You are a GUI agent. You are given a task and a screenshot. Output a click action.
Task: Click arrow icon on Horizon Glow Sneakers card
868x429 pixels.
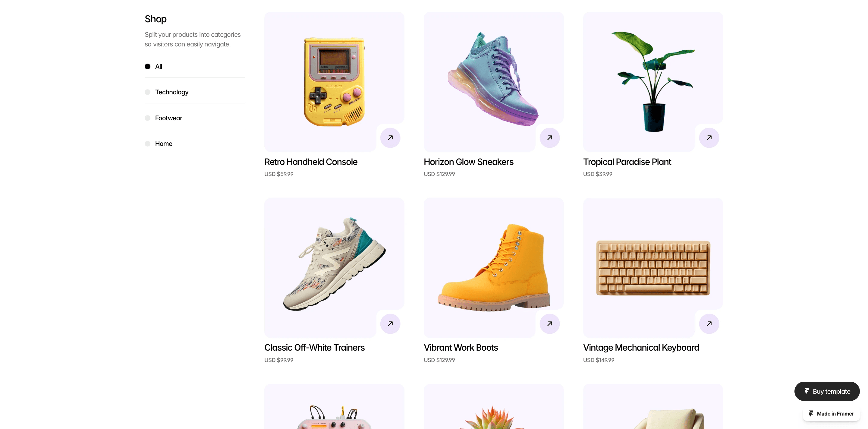[549, 138]
